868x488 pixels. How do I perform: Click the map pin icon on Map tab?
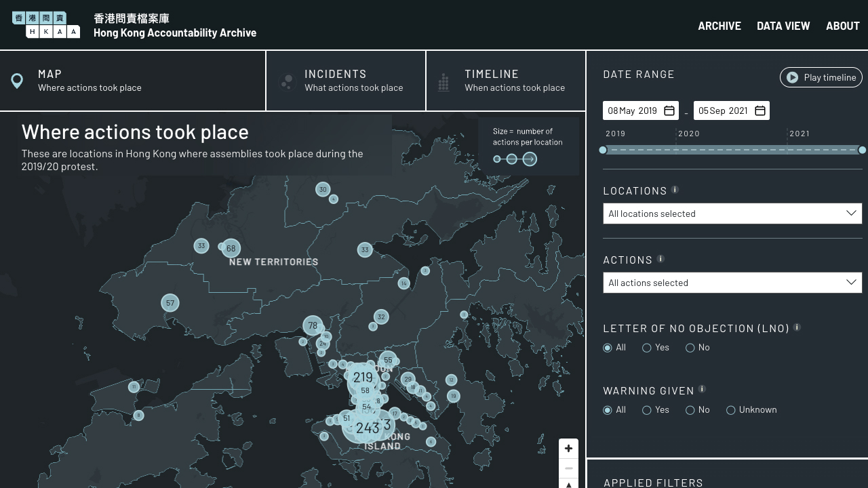pos(17,81)
